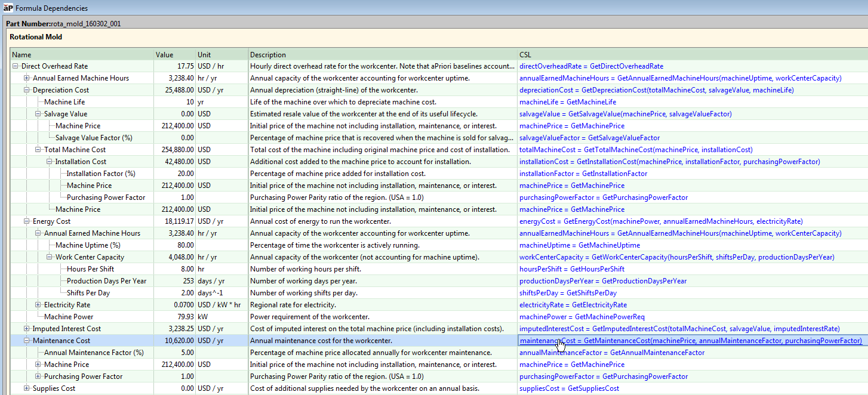Open the installationFactor = GetInstallationFactor link
This screenshot has width=868, height=395.
583,174
